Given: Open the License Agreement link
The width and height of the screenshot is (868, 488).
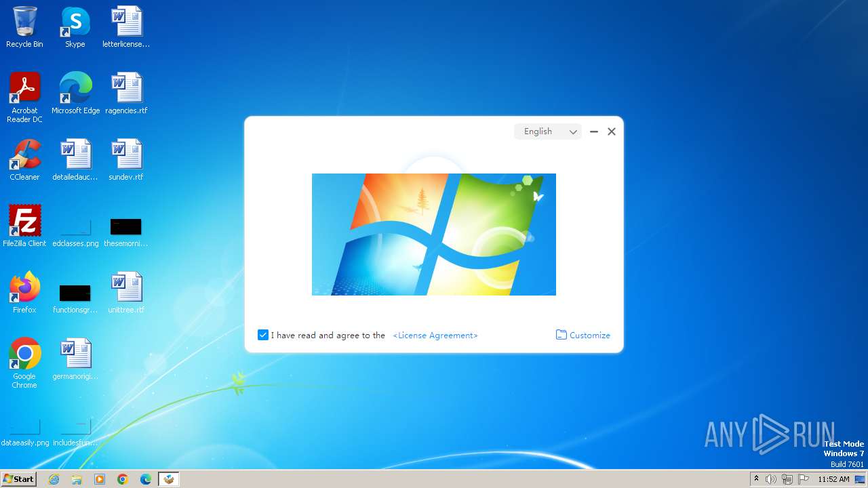Looking at the screenshot, I should click(x=435, y=335).
